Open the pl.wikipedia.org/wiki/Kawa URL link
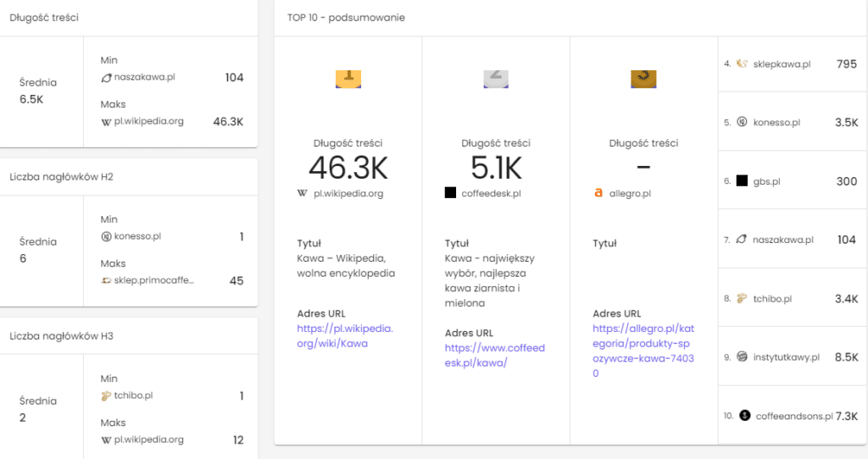The width and height of the screenshot is (868, 459). (345, 335)
